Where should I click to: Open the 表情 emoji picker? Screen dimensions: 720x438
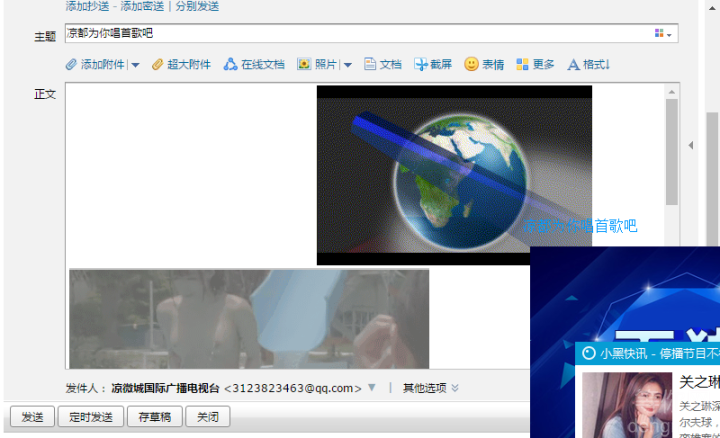click(x=472, y=64)
